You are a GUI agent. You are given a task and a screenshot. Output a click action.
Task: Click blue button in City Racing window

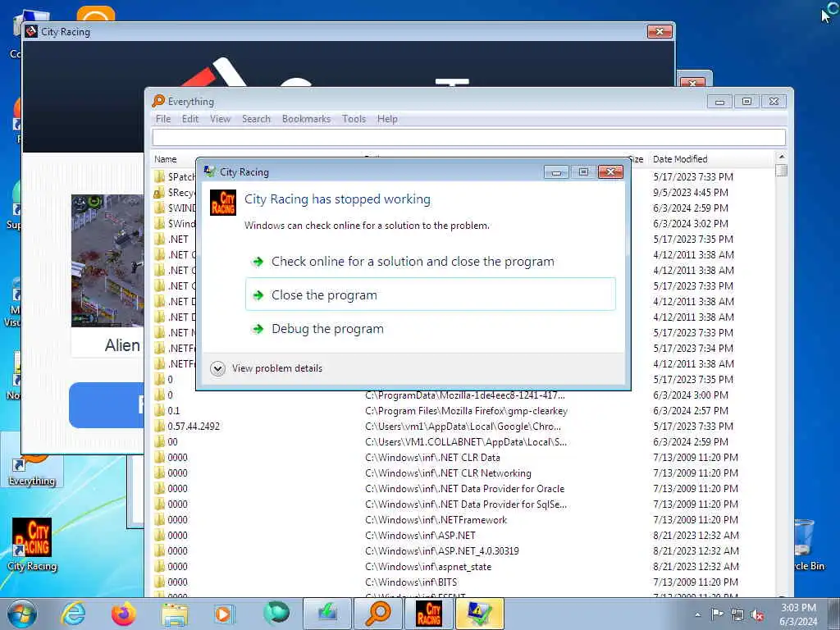pyautogui.click(x=107, y=405)
